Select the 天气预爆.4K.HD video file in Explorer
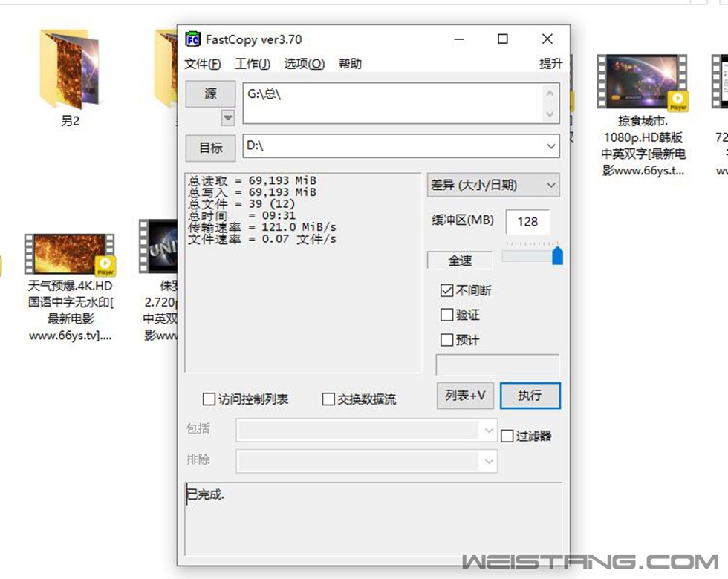 pyautogui.click(x=70, y=288)
